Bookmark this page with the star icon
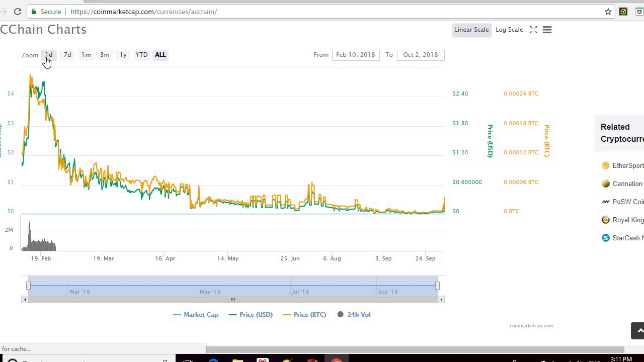 tap(608, 12)
